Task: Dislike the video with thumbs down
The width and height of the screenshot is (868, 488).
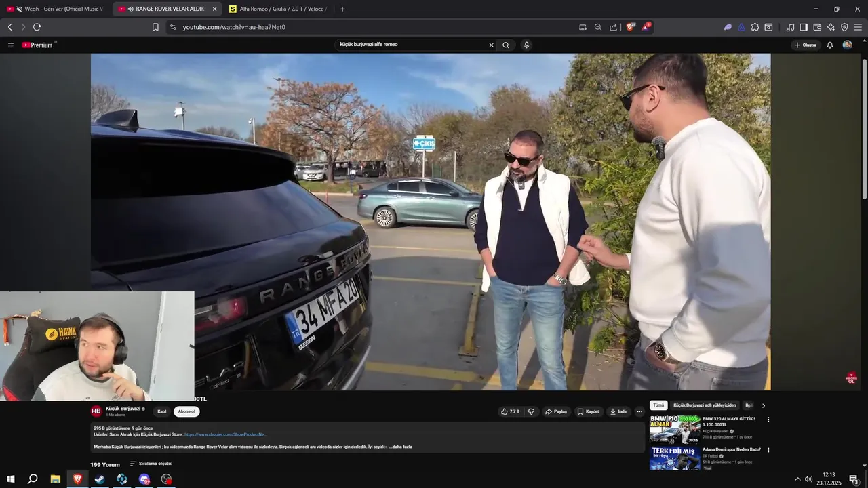Action: 531,411
